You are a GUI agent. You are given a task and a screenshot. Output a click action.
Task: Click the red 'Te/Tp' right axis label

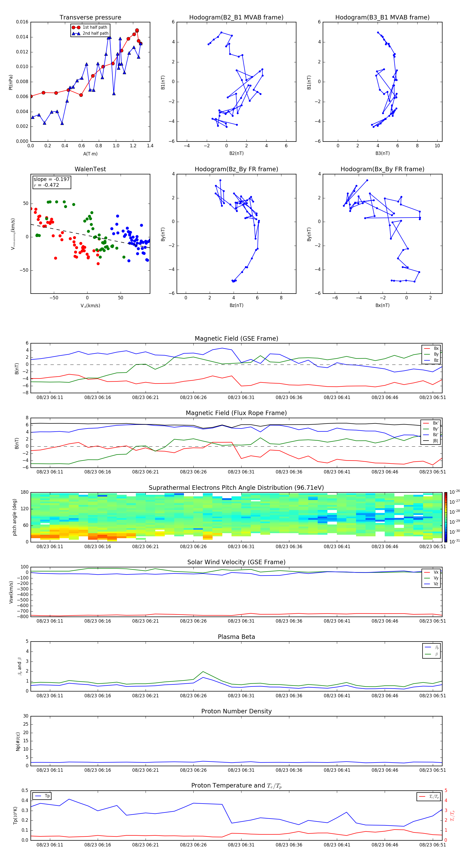(452, 815)
